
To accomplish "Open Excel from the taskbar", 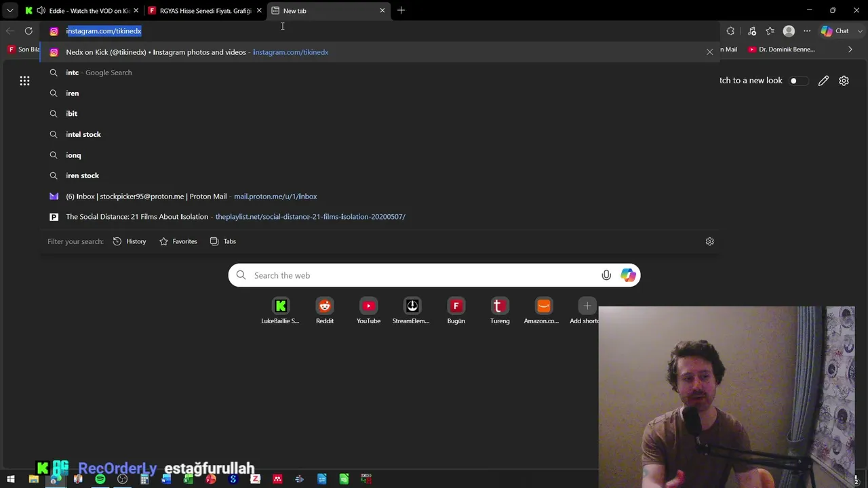I will click(x=189, y=479).
